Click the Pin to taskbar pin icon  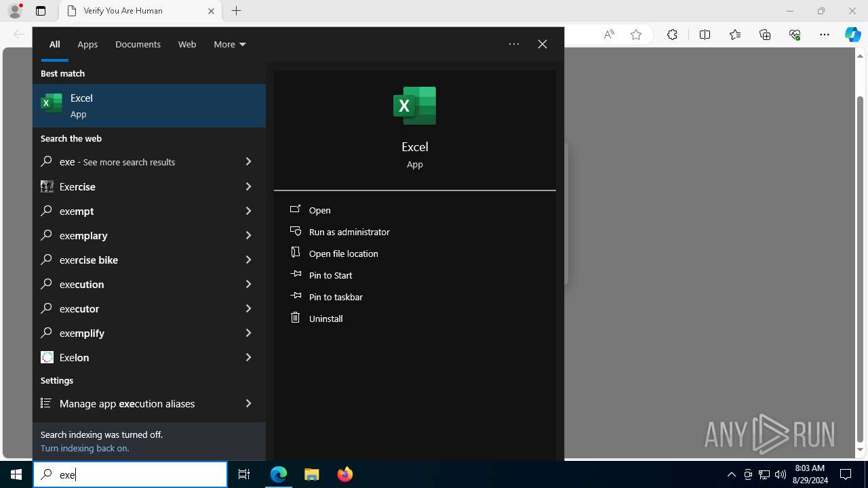coord(295,296)
